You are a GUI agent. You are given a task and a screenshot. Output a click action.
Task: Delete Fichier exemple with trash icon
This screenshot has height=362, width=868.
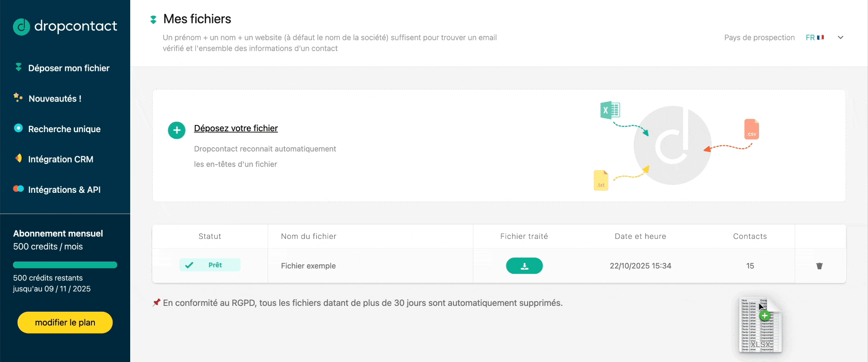819,266
